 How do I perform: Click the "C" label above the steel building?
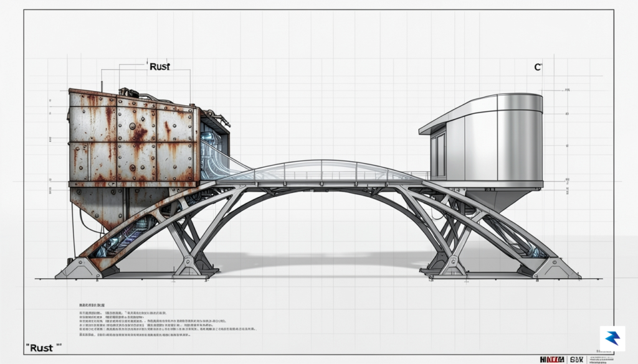tap(538, 67)
